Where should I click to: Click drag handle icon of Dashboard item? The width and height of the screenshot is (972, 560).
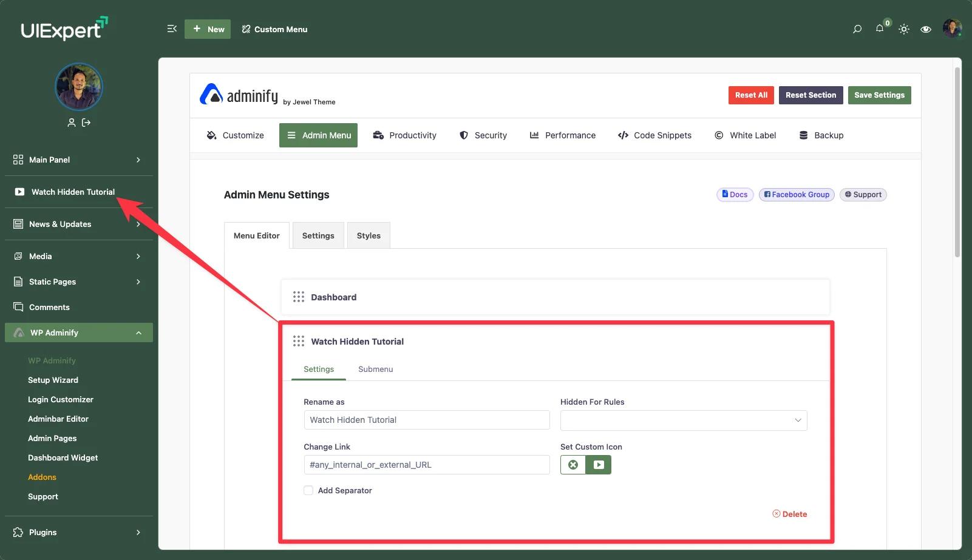(x=299, y=297)
